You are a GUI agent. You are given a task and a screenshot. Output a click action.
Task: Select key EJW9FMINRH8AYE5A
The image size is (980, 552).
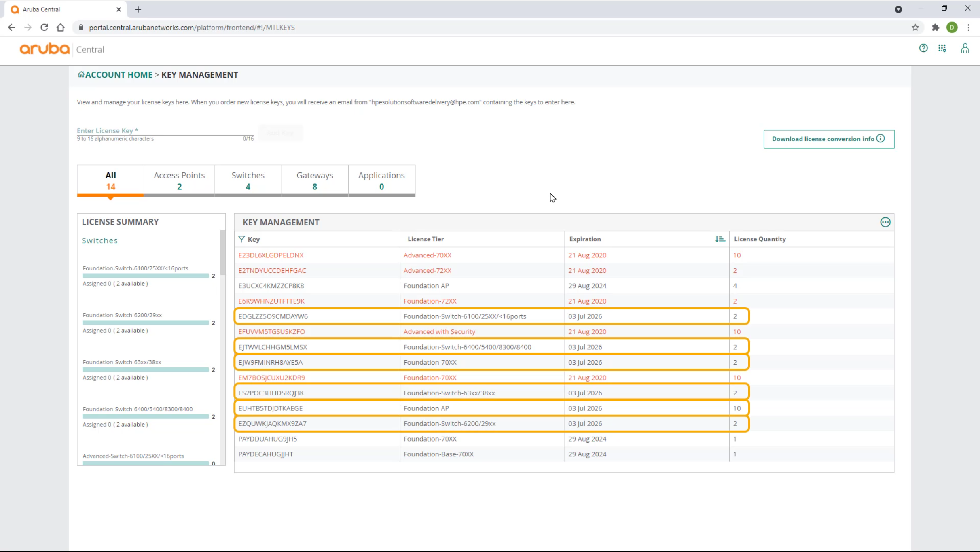270,363
